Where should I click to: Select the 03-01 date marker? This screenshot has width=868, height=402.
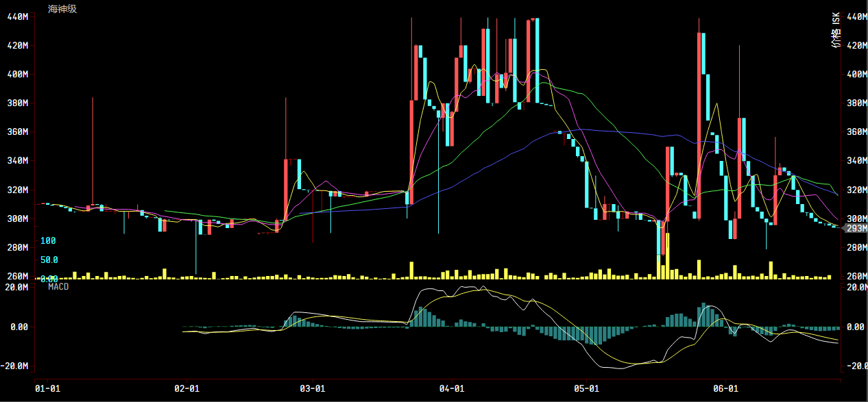click(313, 388)
